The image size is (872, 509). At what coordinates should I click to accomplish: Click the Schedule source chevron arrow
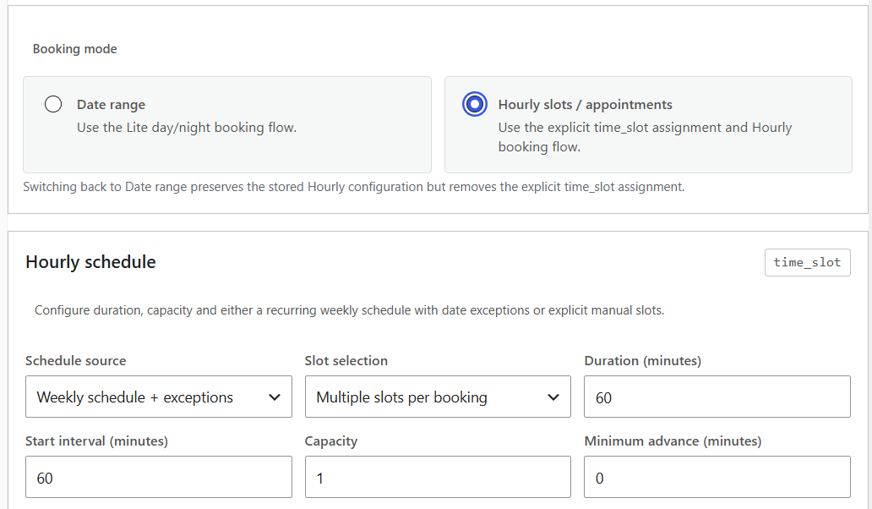(x=274, y=397)
